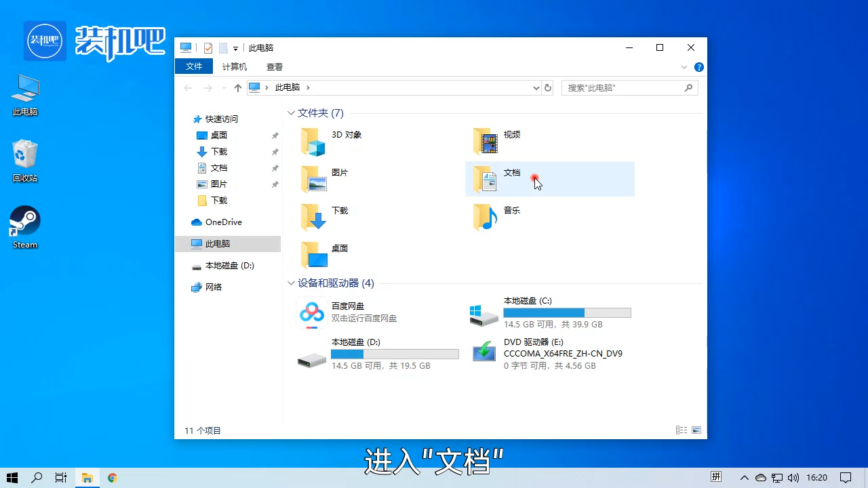Refresh the current folder view
The width and height of the screenshot is (868, 488).
pyautogui.click(x=548, y=87)
